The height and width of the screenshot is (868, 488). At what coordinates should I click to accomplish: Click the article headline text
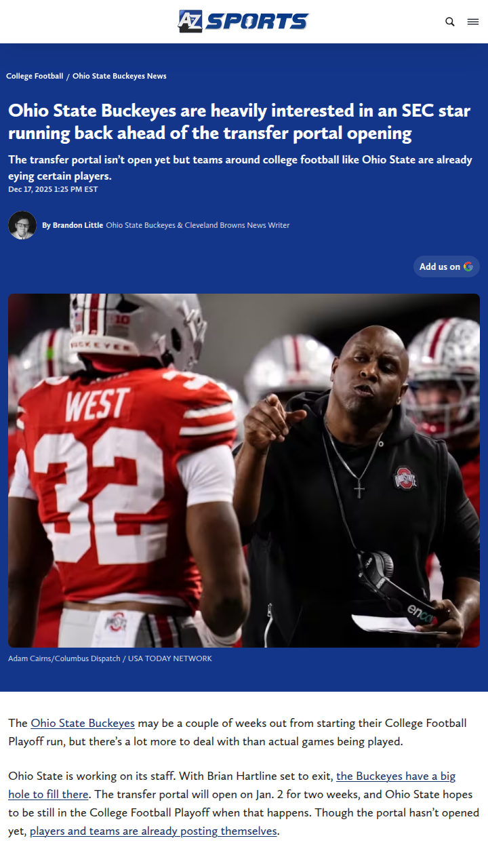tap(239, 121)
